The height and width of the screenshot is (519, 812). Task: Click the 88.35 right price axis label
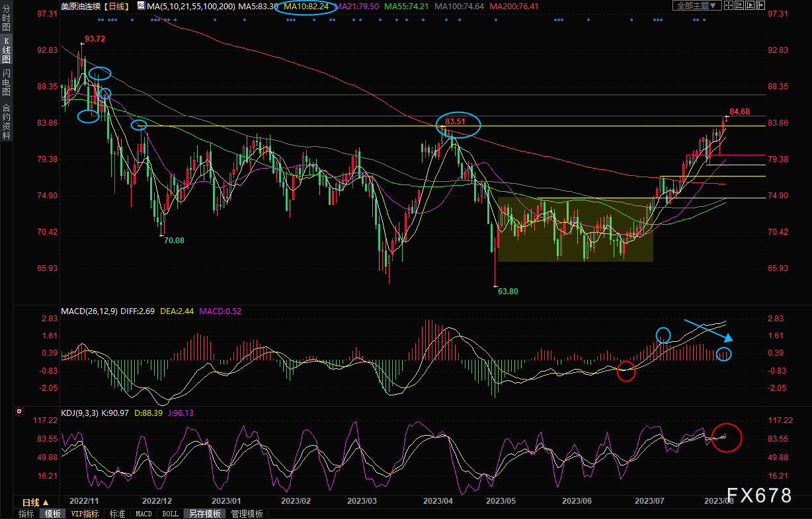[x=779, y=87]
